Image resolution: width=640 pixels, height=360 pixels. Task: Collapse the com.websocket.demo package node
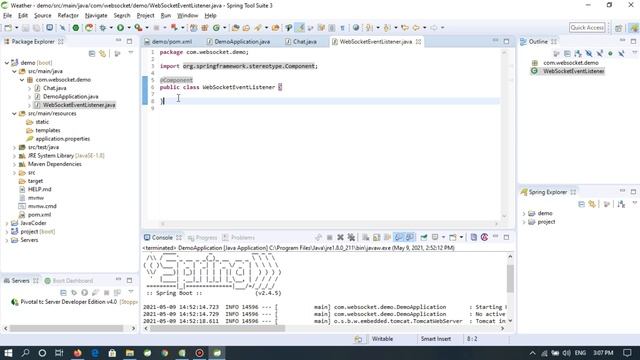(x=22, y=80)
